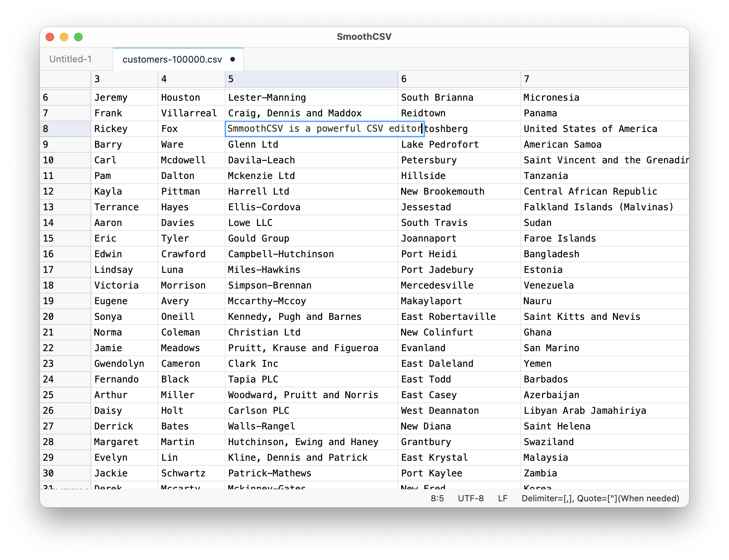The height and width of the screenshot is (560, 729).
Task: Select column header 7
Action: tap(605, 79)
